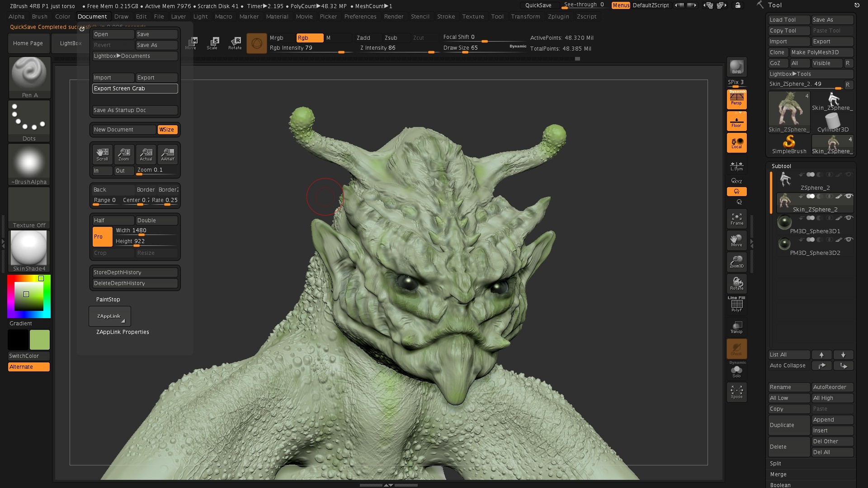Click the light green secondary color swatch
The width and height of the screenshot is (868, 488).
tap(40, 340)
